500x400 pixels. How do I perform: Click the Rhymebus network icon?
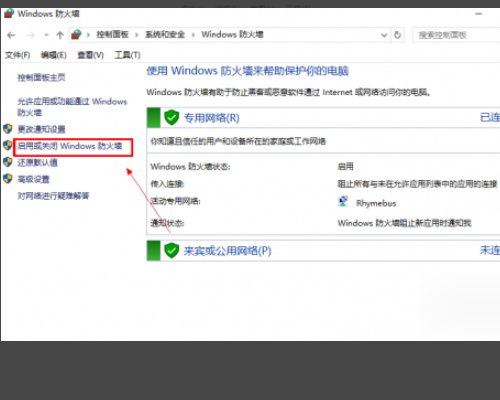point(343,202)
